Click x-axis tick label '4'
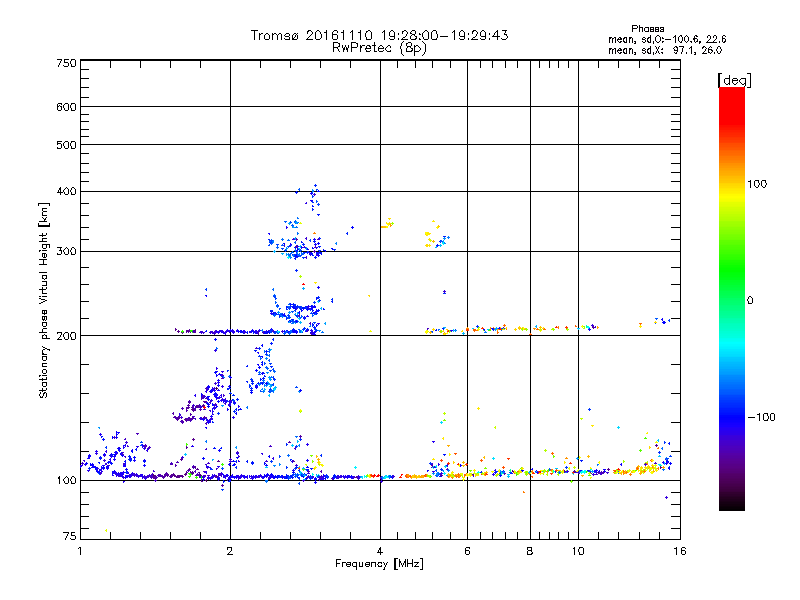Viewport: 800px width, 600px height. click(380, 551)
